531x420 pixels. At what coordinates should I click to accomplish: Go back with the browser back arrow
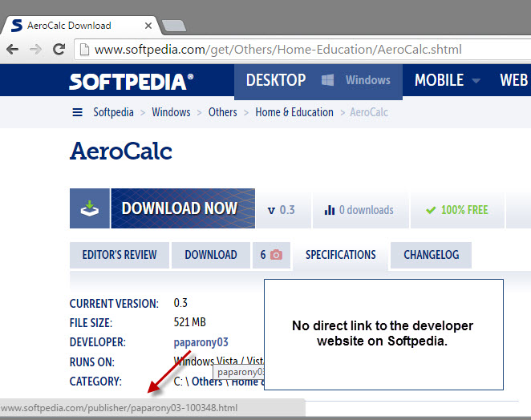click(13, 50)
